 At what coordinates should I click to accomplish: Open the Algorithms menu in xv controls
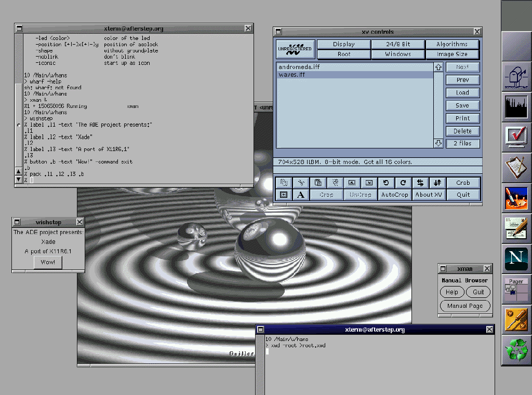(451, 45)
